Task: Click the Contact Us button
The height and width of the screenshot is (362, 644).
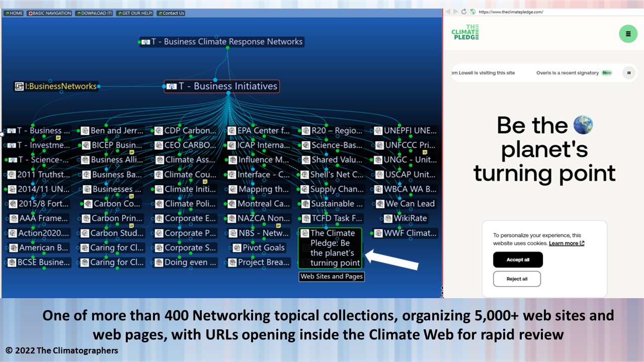Action: pos(171,13)
